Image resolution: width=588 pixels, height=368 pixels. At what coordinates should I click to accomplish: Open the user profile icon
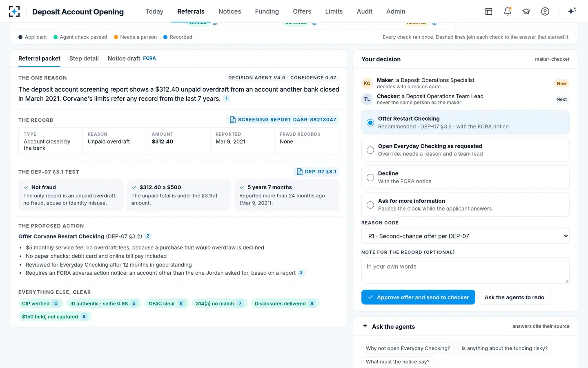tap(545, 11)
